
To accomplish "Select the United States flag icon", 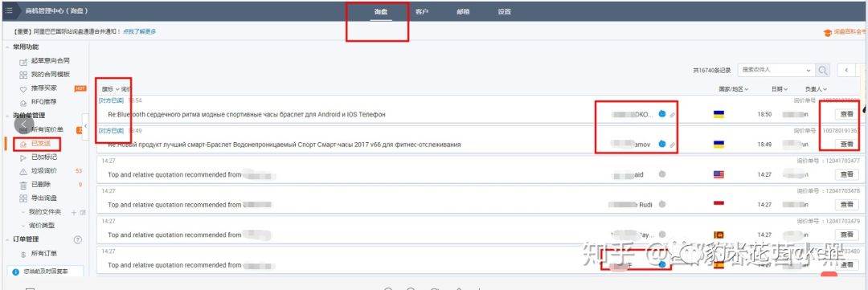I will [x=719, y=174].
